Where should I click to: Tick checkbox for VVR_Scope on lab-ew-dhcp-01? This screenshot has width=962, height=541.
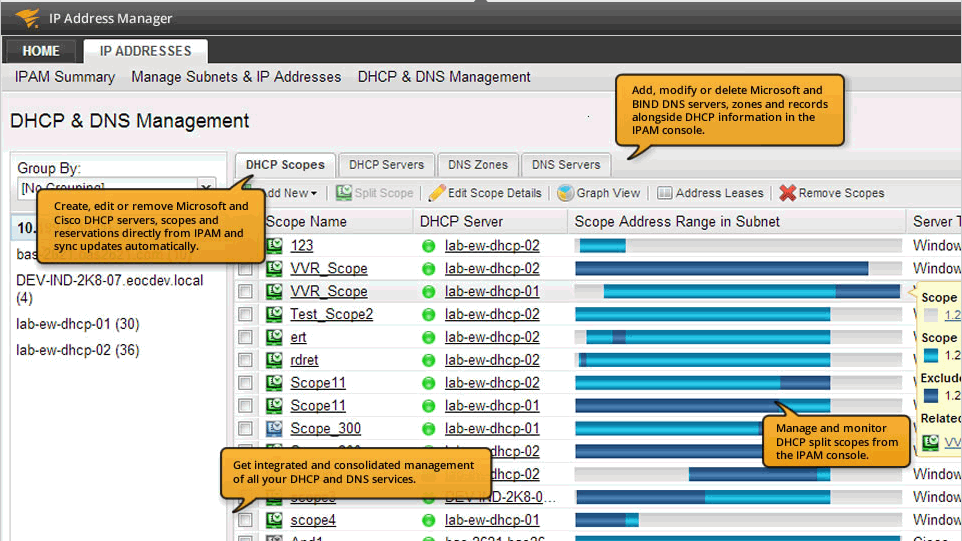(x=245, y=291)
